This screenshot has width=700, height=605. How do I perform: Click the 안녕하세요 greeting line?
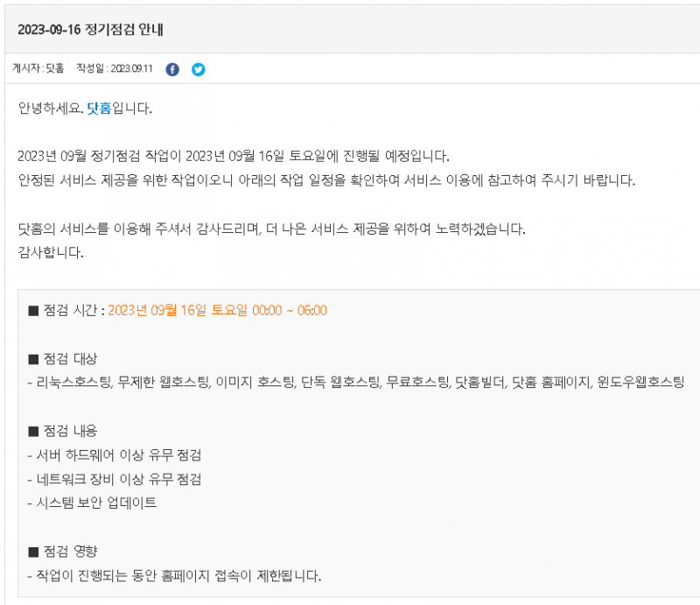85,109
